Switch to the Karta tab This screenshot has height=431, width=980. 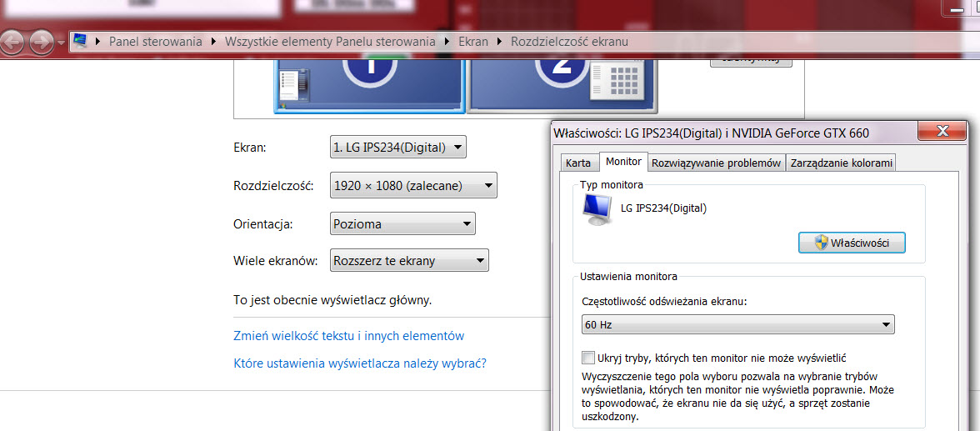578,163
